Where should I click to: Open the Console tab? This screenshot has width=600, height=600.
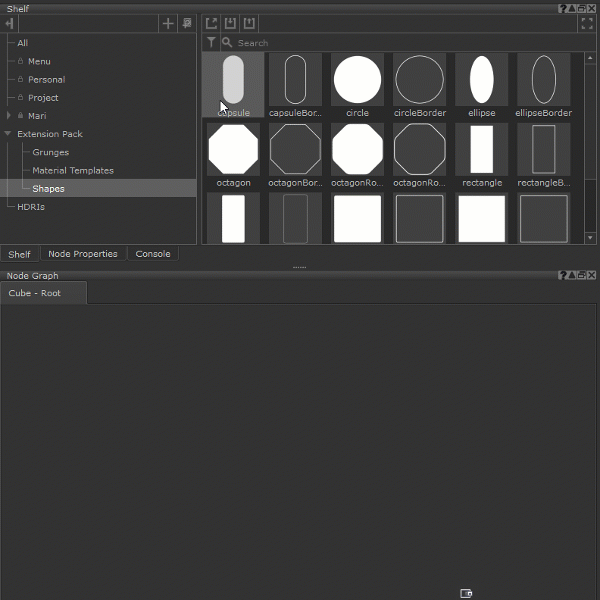[x=153, y=254]
